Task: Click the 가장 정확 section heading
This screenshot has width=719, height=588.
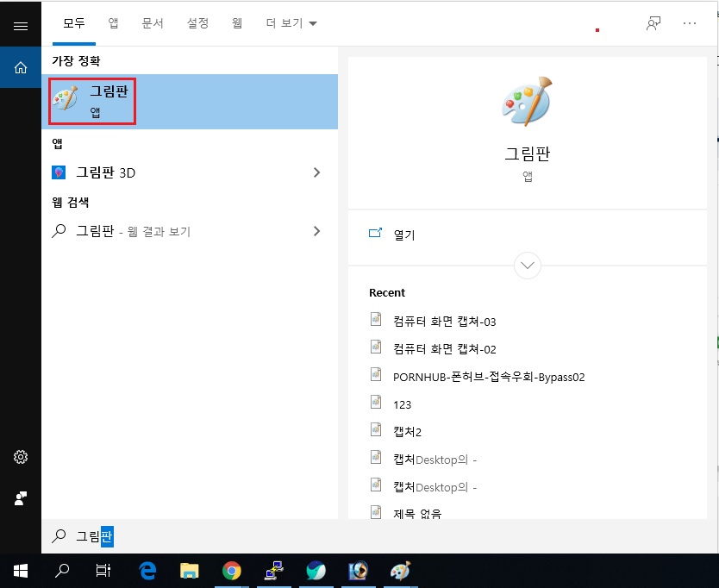Action: [x=76, y=60]
